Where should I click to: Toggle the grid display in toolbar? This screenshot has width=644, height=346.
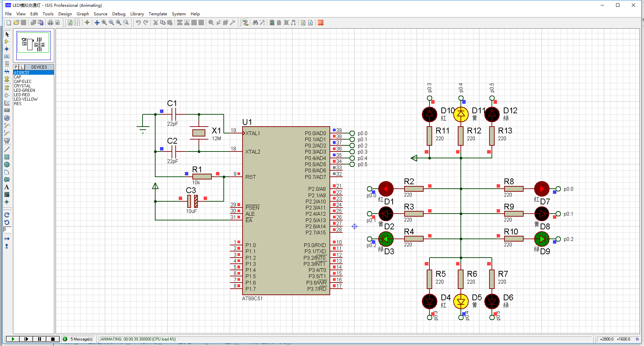pyautogui.click(x=77, y=23)
